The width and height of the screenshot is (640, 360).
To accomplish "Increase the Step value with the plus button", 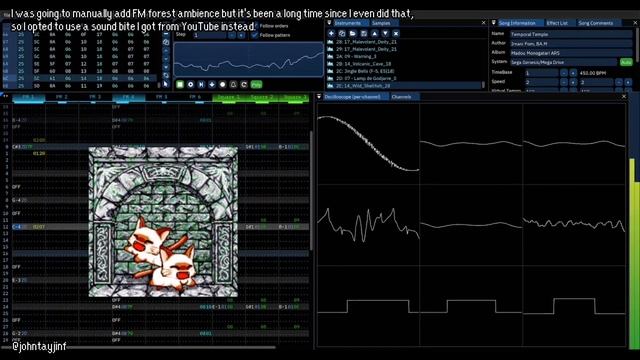I will tap(241, 36).
